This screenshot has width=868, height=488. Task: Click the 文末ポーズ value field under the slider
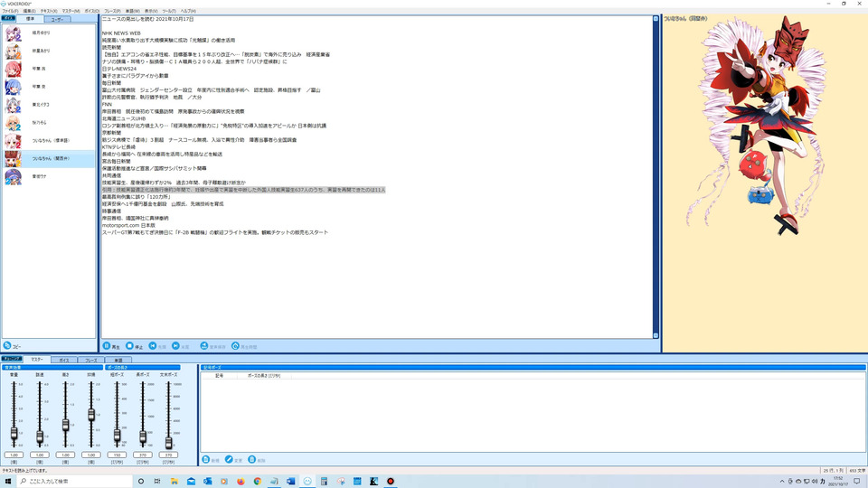pyautogui.click(x=168, y=455)
